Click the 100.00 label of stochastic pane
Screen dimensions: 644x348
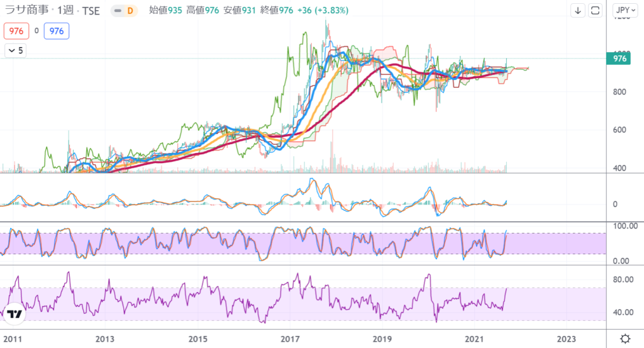coord(625,226)
